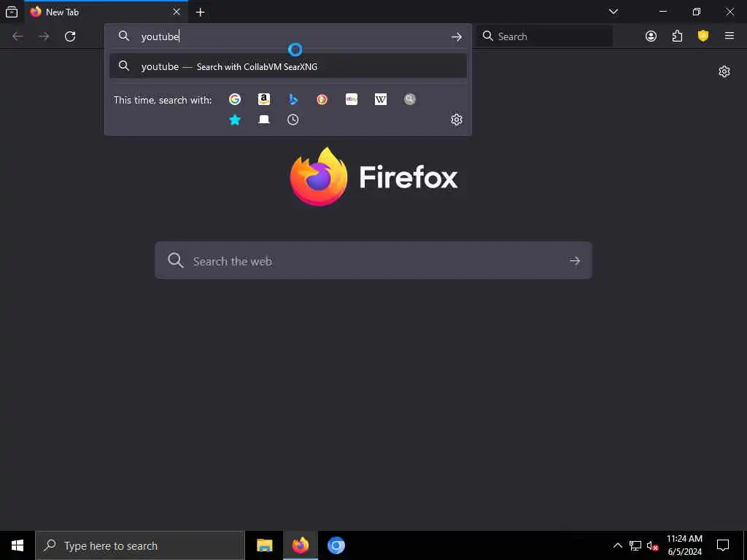Viewport: 747px width, 560px height.
Task: Search this time with Bing icon
Action: pos(293,99)
